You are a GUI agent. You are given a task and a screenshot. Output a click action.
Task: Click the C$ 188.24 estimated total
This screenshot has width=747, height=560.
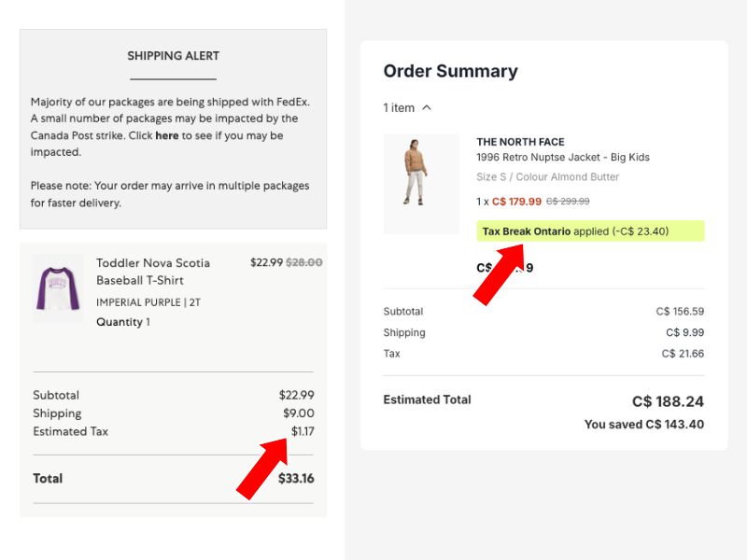668,402
